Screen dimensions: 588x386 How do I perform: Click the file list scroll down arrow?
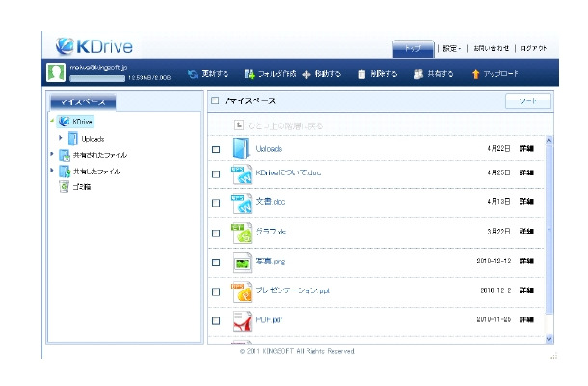tap(549, 339)
